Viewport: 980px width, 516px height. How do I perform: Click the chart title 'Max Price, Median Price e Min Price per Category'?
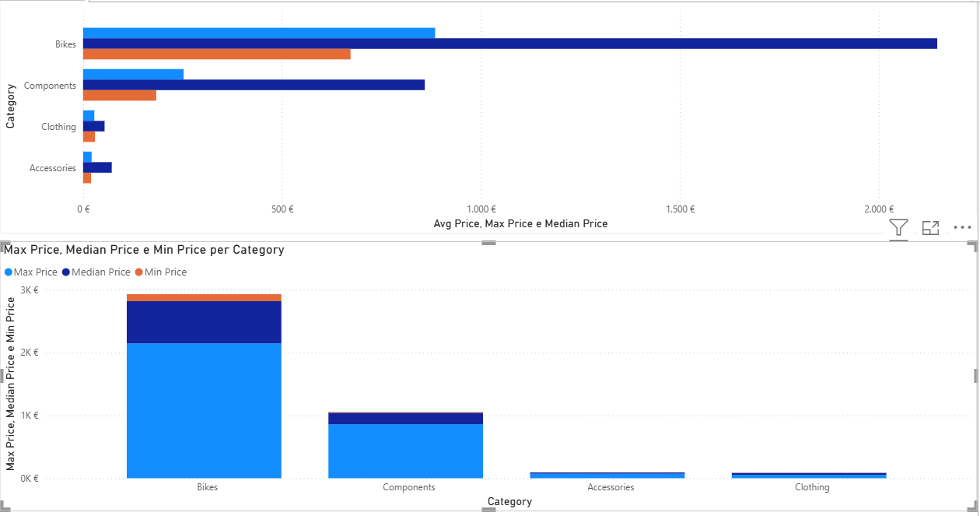pos(144,250)
